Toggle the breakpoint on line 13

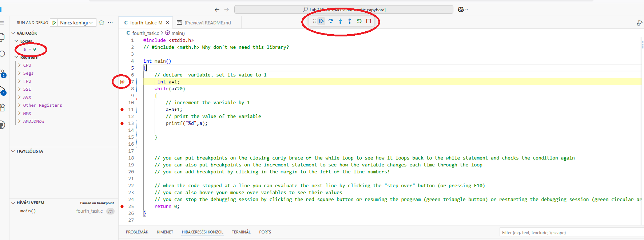pyautogui.click(x=122, y=123)
